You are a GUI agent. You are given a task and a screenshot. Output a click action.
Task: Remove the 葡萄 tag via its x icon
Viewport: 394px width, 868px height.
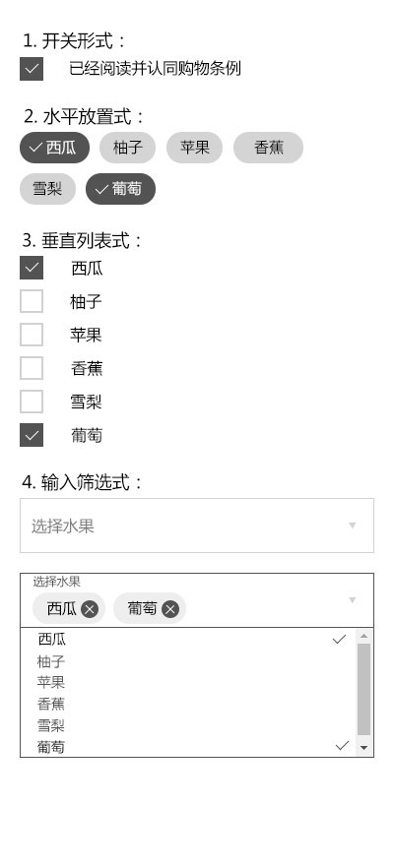point(170,609)
